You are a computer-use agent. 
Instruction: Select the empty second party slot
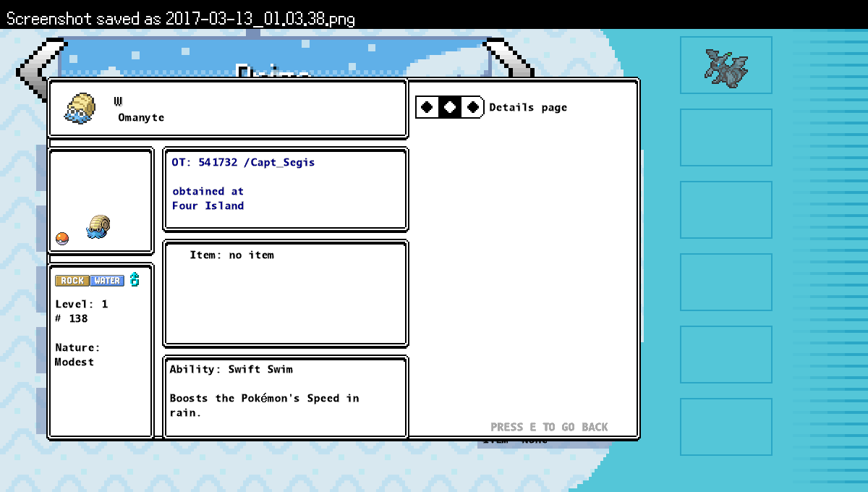click(726, 137)
